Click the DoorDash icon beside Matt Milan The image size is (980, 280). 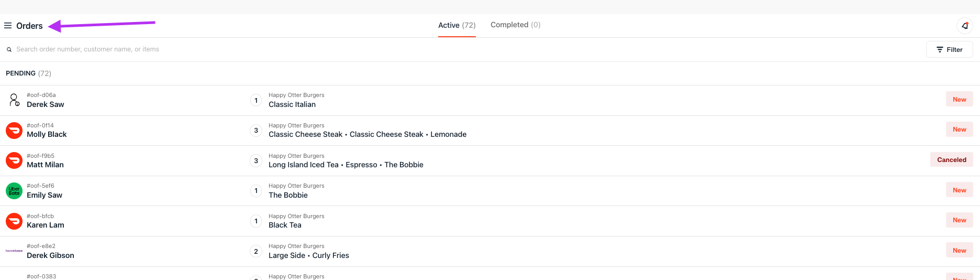pos(14,160)
